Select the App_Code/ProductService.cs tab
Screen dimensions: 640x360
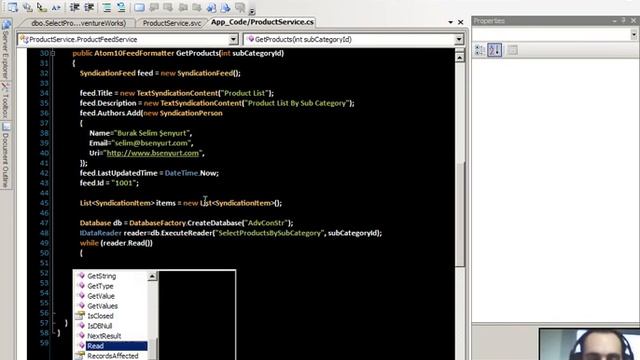click(x=262, y=22)
